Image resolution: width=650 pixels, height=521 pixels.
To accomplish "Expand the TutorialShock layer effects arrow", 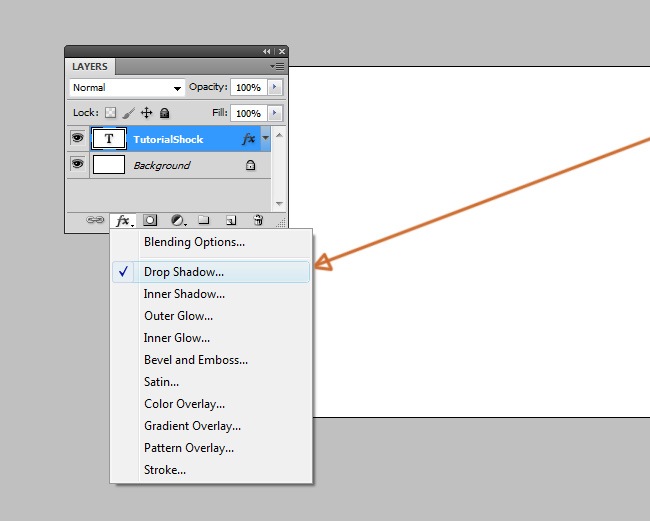I will (265, 139).
